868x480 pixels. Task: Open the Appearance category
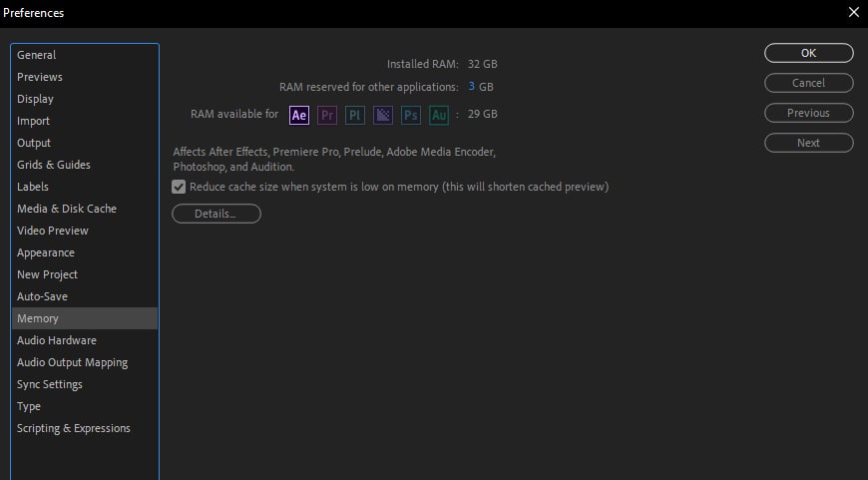(85, 252)
